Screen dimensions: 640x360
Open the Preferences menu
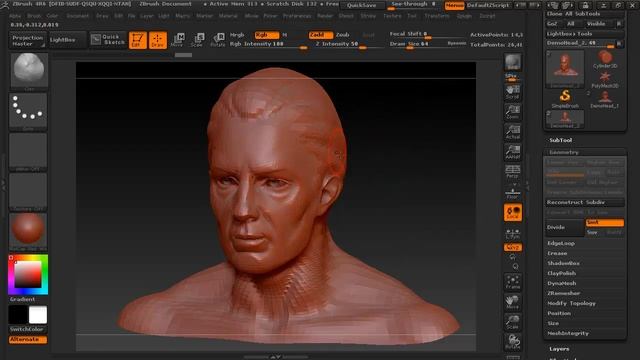[297, 16]
